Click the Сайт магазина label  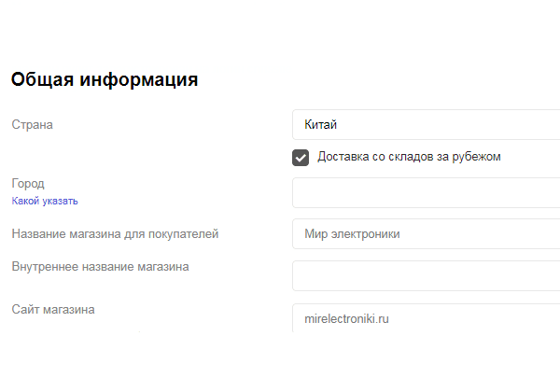coord(53,309)
